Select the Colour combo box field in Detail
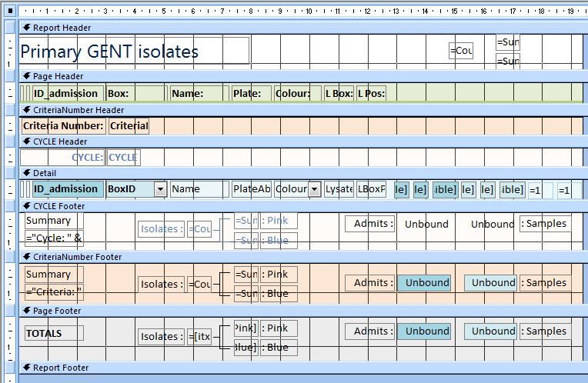This screenshot has height=383, width=588. 297,189
